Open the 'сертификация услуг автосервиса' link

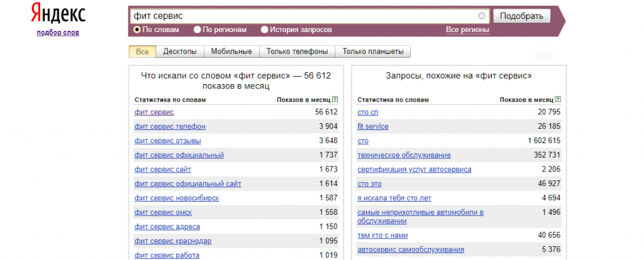coord(414,170)
